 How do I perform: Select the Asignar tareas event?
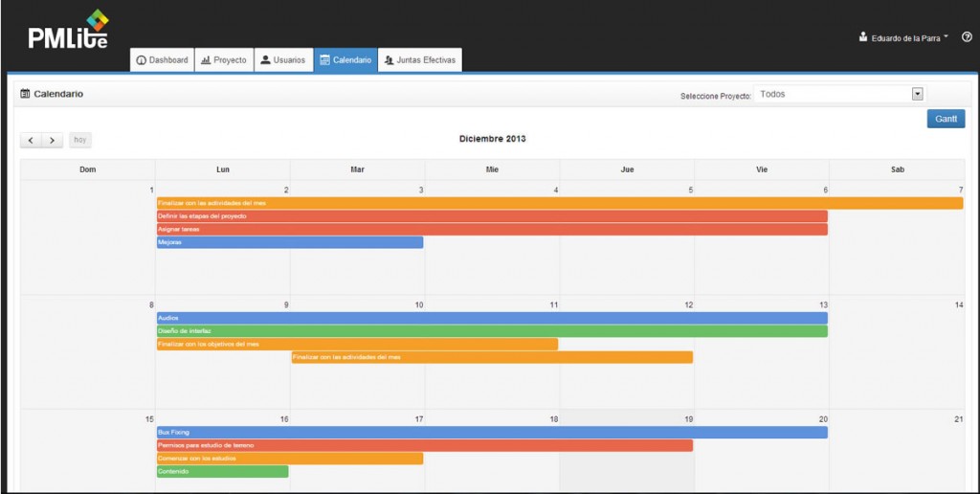[492, 230]
